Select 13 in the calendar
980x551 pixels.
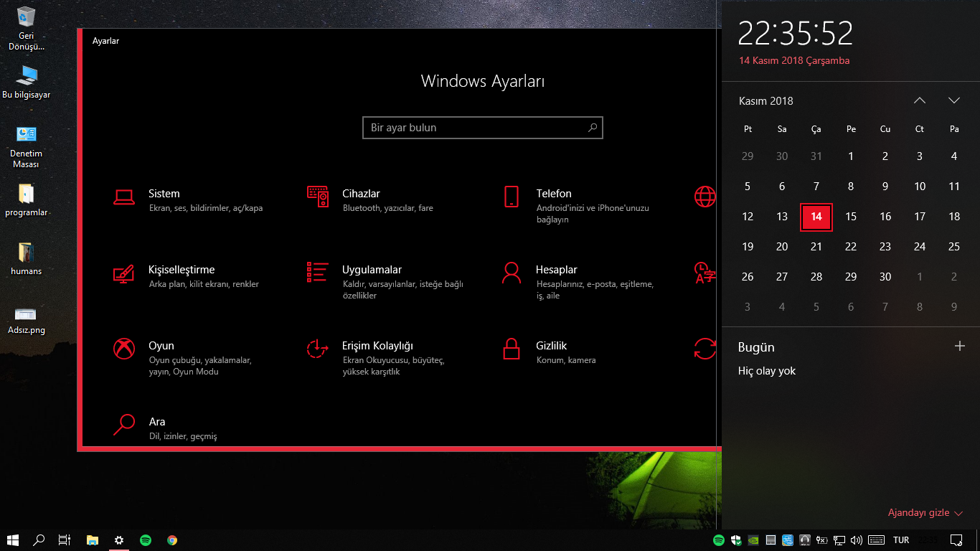click(x=782, y=217)
